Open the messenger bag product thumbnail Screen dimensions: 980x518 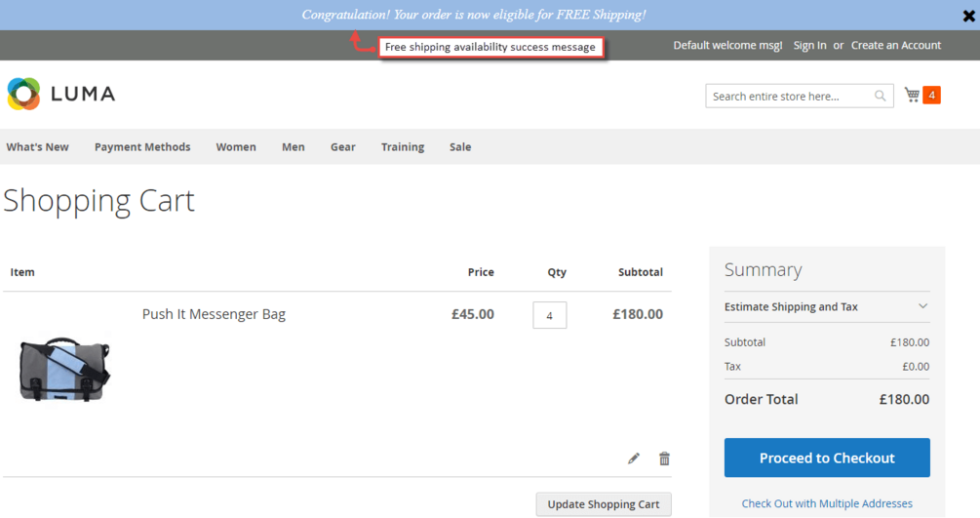pyautogui.click(x=64, y=369)
